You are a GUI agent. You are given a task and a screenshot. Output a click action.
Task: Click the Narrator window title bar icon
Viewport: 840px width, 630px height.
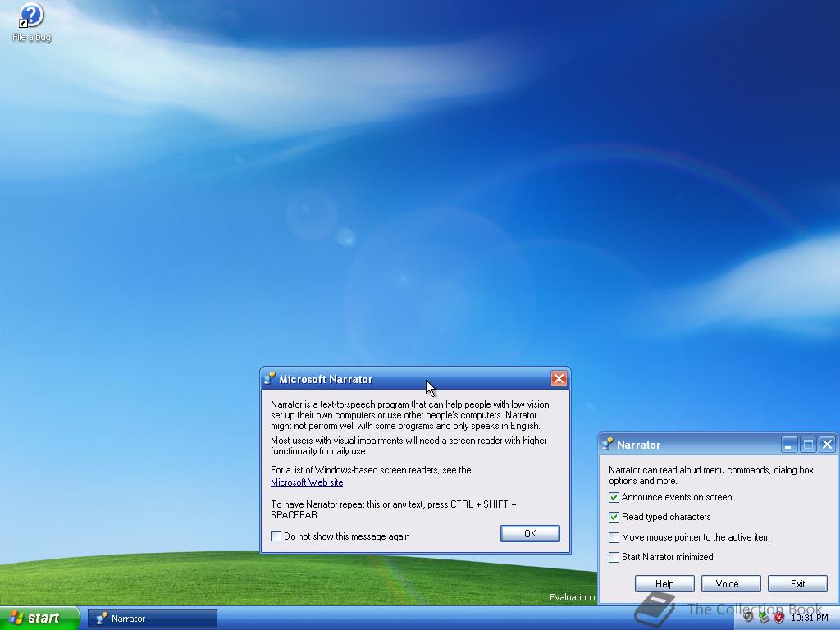pos(607,444)
